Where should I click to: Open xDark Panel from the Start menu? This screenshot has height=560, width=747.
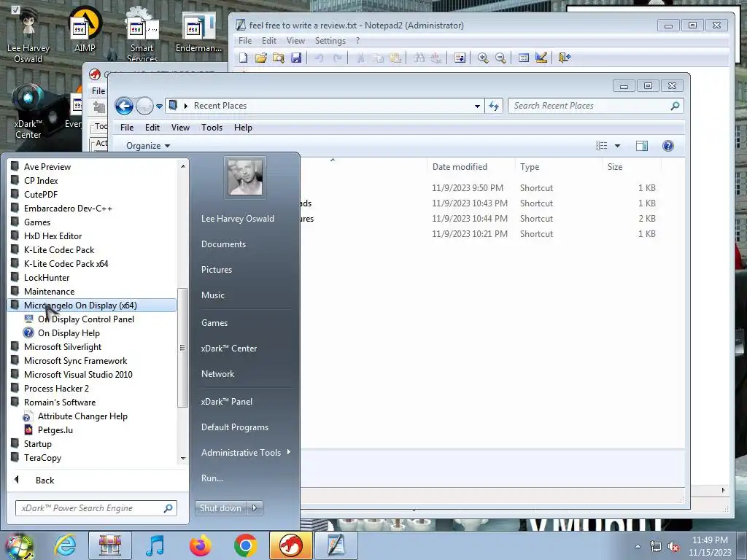tap(227, 402)
